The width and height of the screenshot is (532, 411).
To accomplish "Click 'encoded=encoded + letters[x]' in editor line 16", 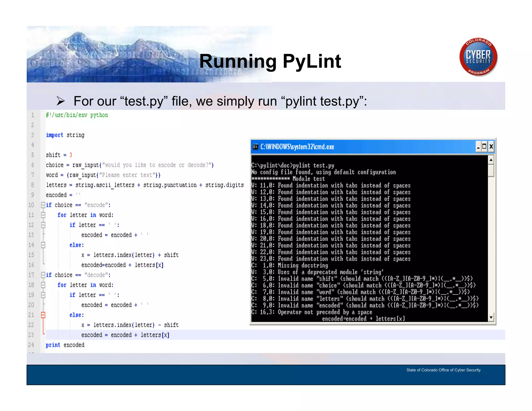I will pyautogui.click(x=122, y=265).
